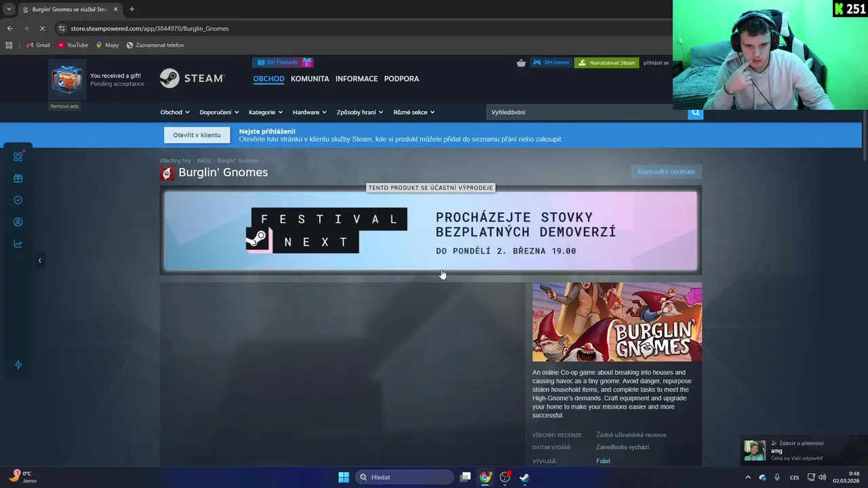Expand the Kategorie dropdown

266,113
